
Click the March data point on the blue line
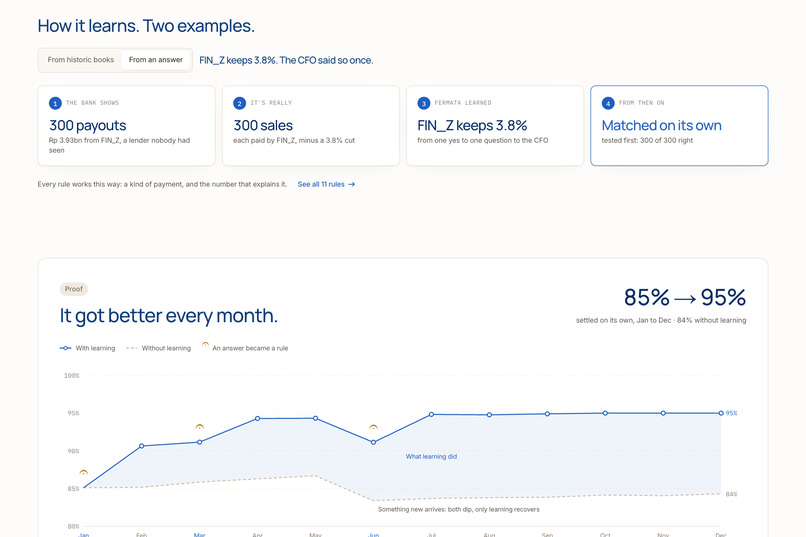[199, 442]
